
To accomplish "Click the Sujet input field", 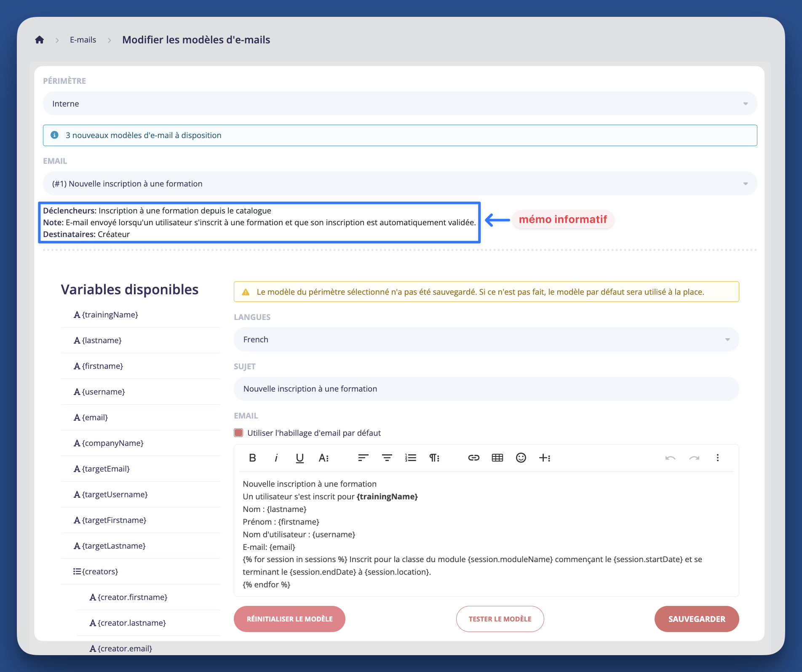I will click(486, 389).
